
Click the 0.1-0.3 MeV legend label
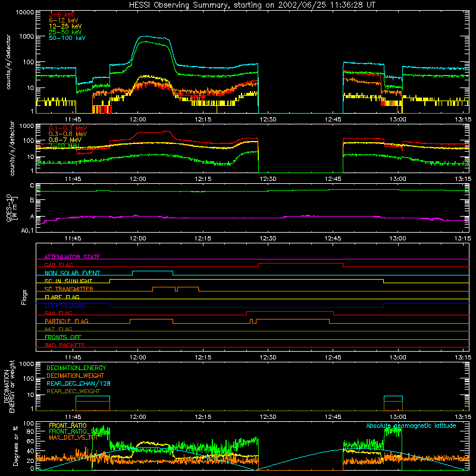click(68, 128)
